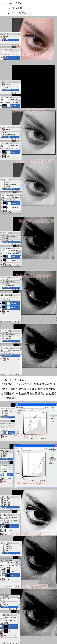
Task: Select the curve point tool in output-97 Curves dialog
Action: (x=17, y=454)
